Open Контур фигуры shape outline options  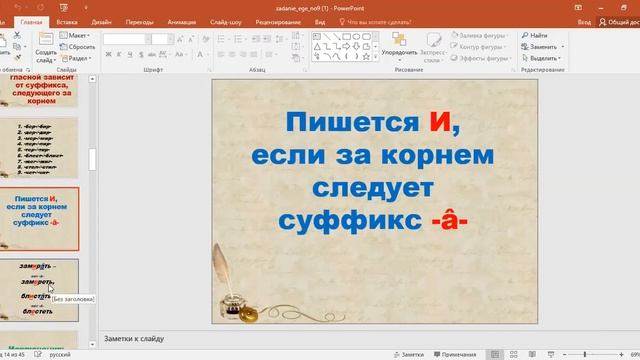click(x=479, y=47)
